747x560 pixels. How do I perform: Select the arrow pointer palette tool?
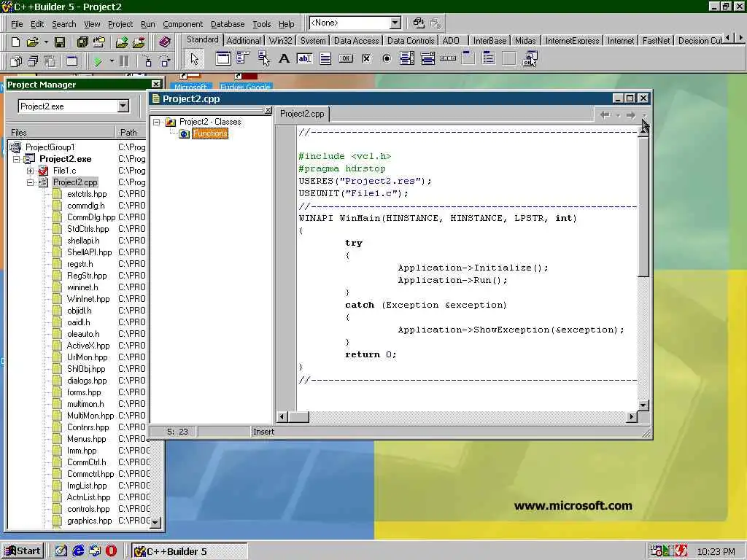pos(194,59)
